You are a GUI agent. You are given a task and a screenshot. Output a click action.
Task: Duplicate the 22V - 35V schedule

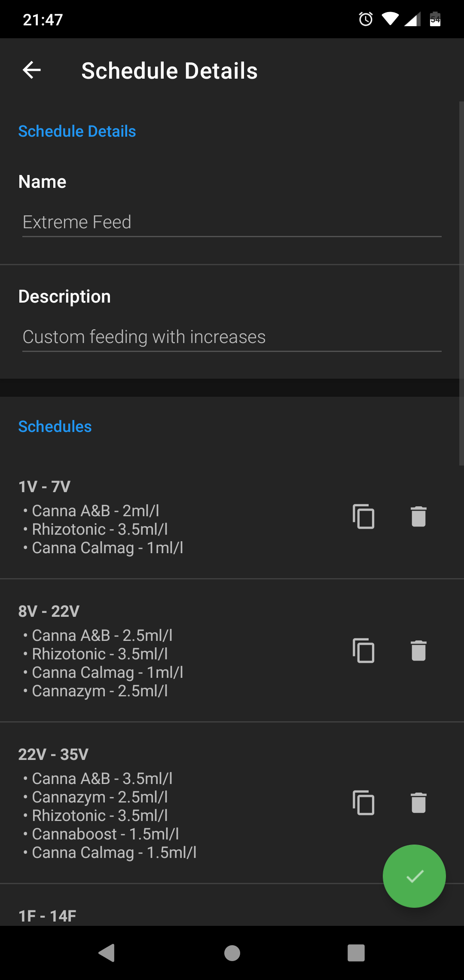[x=363, y=802]
